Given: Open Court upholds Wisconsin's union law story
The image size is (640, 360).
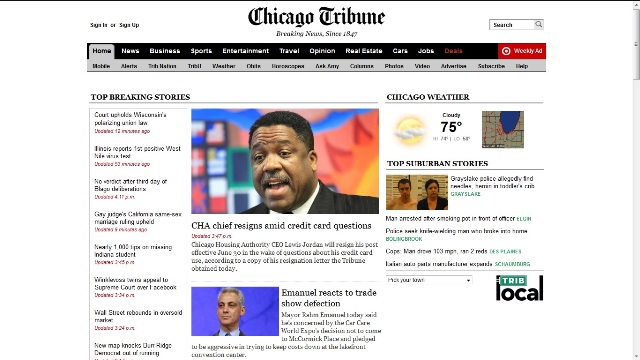Looking at the screenshot, I should coord(130,119).
